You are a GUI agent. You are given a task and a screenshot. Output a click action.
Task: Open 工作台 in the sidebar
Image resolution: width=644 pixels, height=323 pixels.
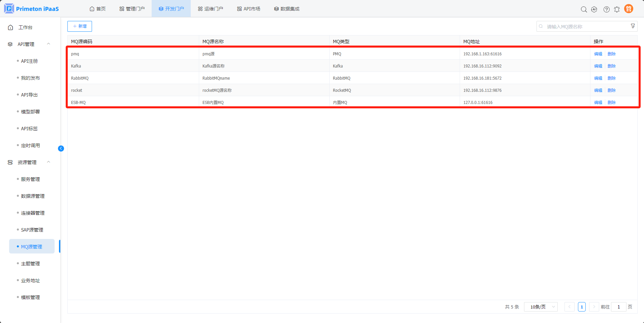[25, 27]
